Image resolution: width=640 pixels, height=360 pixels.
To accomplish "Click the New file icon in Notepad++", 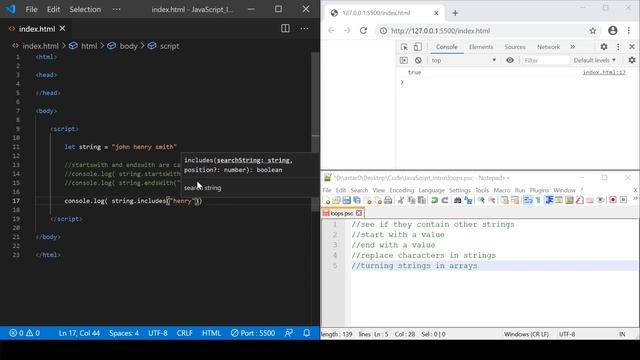I will 326,200.
